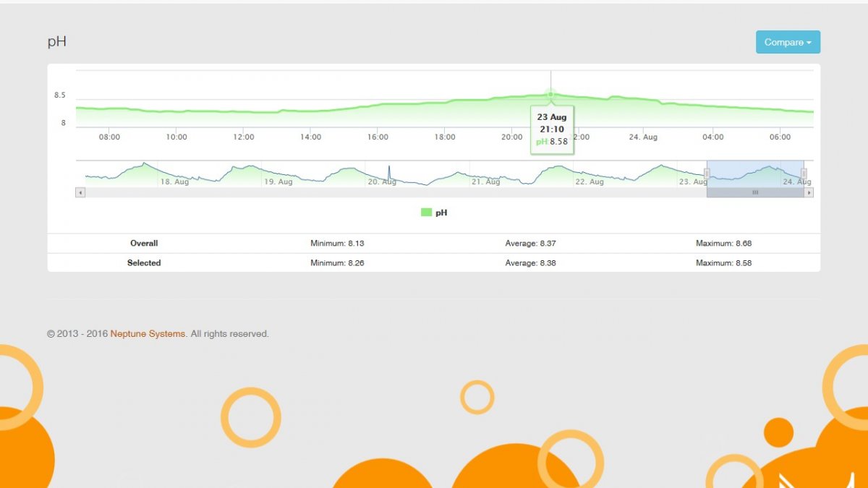Select the Selected row label
This screenshot has width=868, height=488.
[x=144, y=263]
